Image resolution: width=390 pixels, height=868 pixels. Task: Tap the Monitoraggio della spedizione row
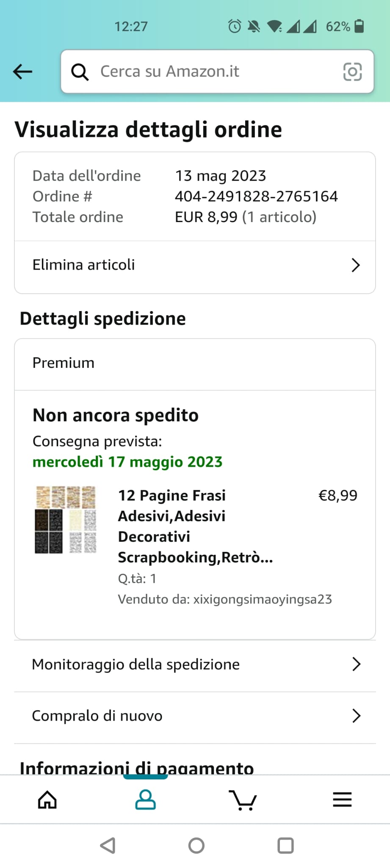pos(136,664)
